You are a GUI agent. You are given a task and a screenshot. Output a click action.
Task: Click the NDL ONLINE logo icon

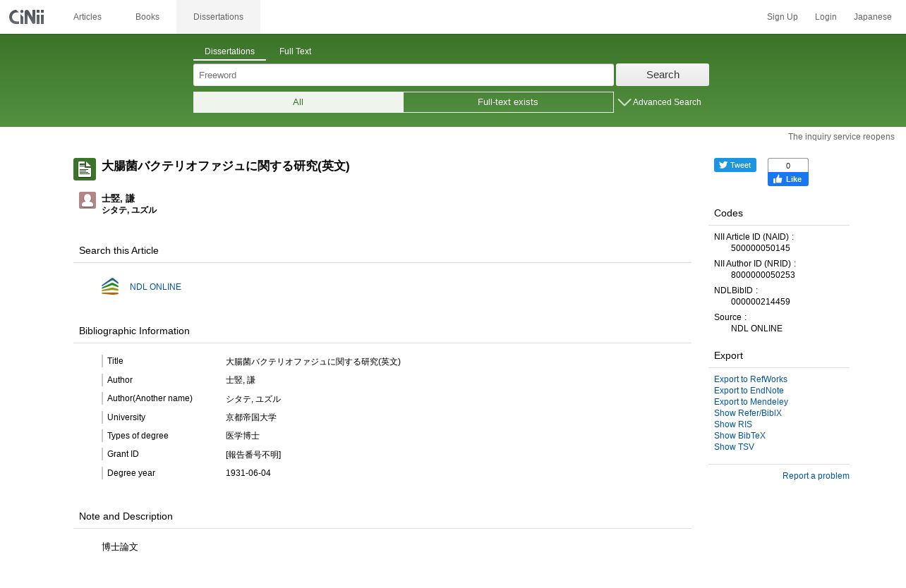point(110,286)
